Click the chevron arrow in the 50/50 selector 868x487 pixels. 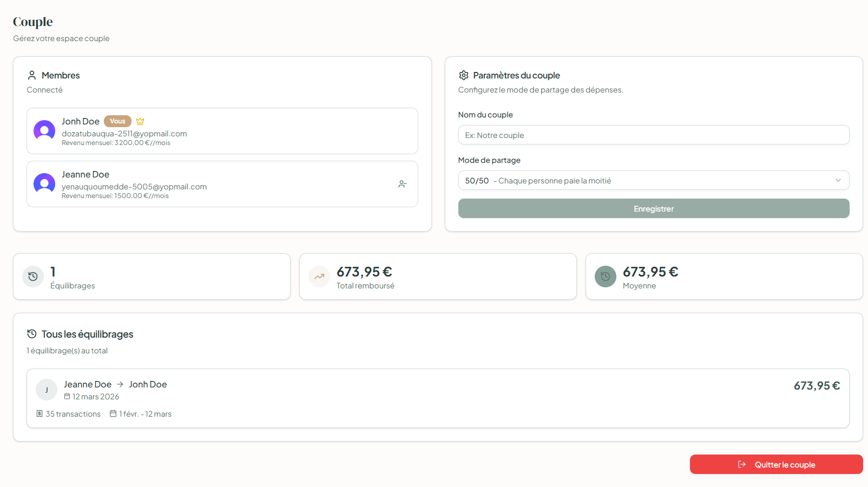(838, 180)
